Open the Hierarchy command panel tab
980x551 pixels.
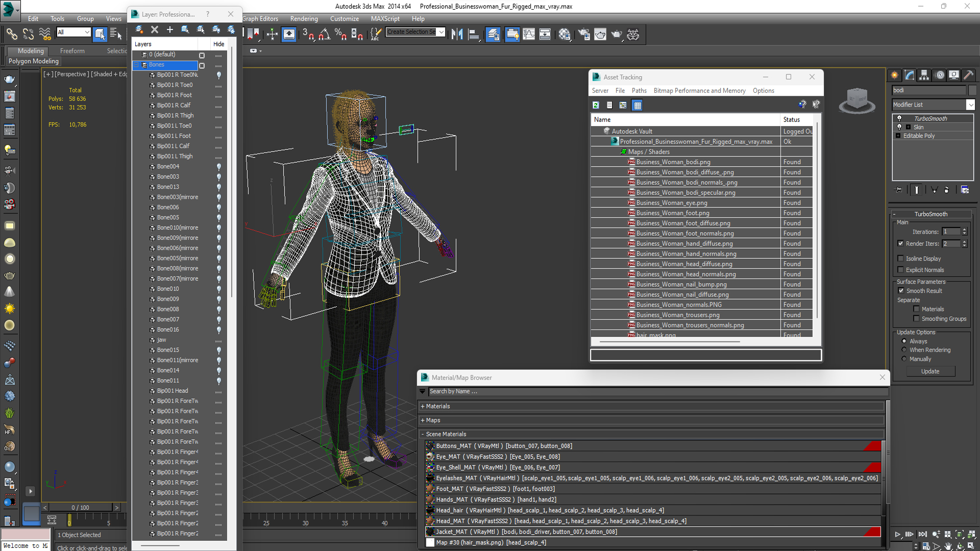click(924, 75)
